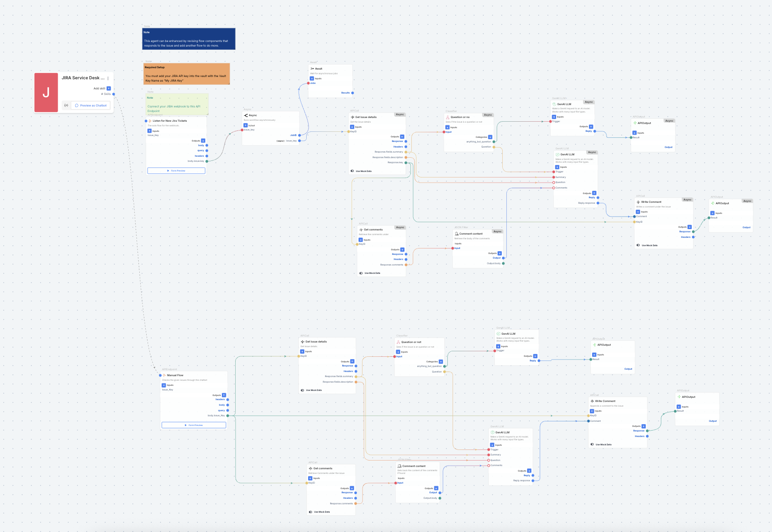772x532 pixels.
Task: Click the Async node's branch icon
Action: click(246, 115)
